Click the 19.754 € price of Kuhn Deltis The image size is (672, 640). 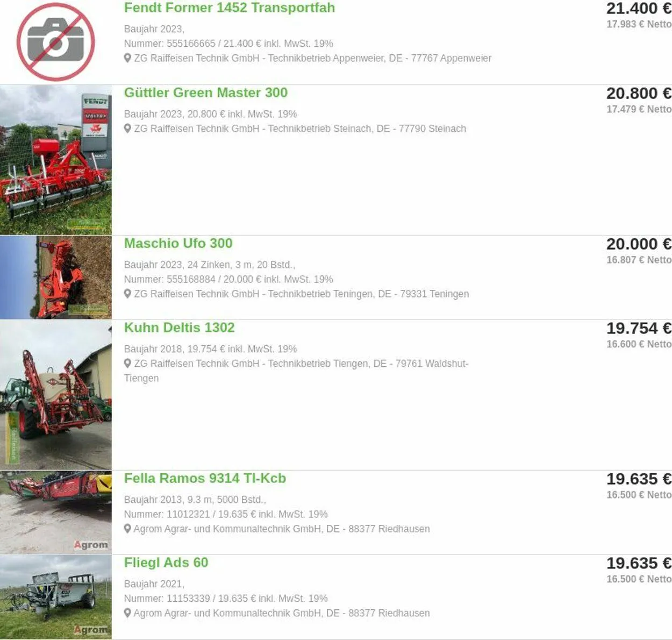(x=639, y=328)
